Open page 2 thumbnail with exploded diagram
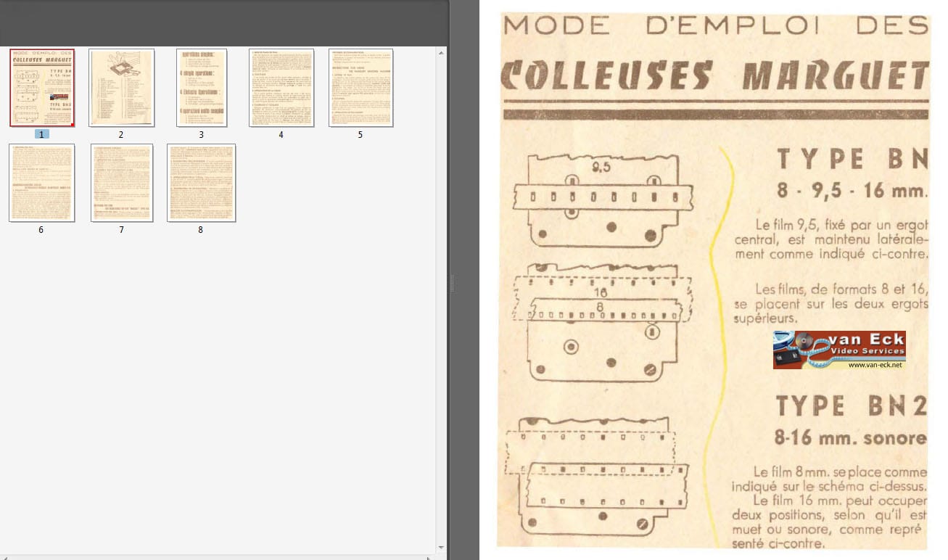This screenshot has width=948, height=560. point(121,88)
